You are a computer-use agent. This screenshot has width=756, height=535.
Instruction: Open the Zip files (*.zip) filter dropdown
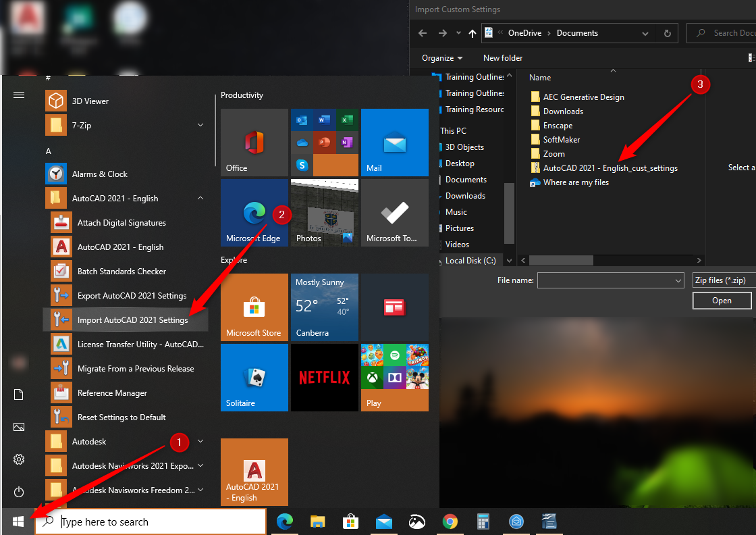point(724,280)
